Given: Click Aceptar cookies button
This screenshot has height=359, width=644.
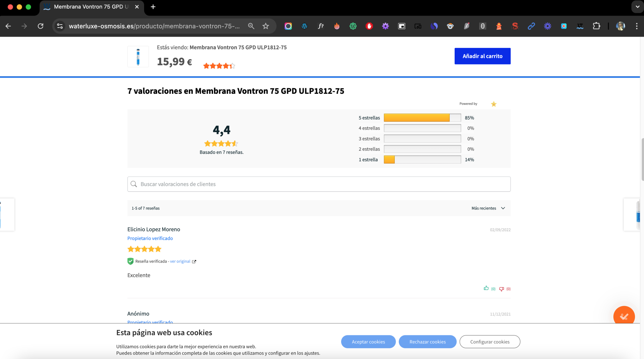Looking at the screenshot, I should [x=368, y=342].
